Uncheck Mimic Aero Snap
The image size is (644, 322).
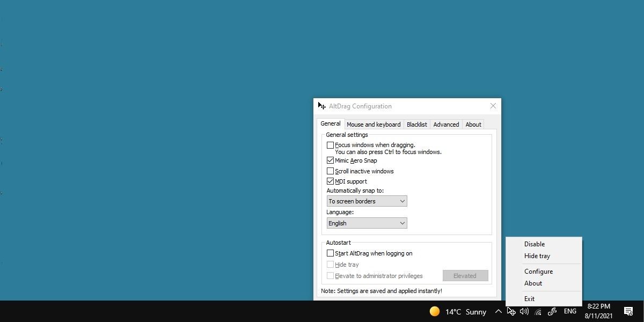(x=330, y=160)
